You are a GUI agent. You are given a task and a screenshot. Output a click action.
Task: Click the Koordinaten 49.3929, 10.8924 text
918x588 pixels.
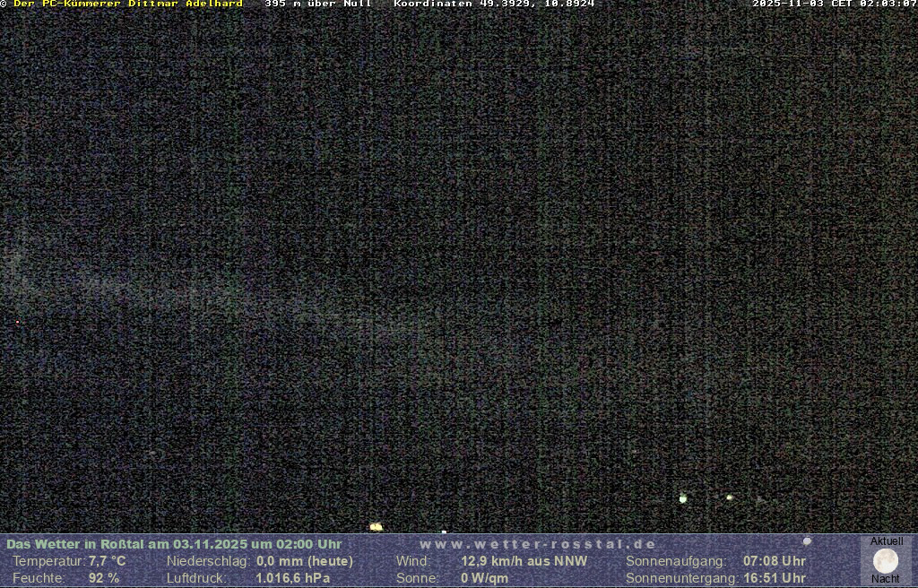(494, 4)
